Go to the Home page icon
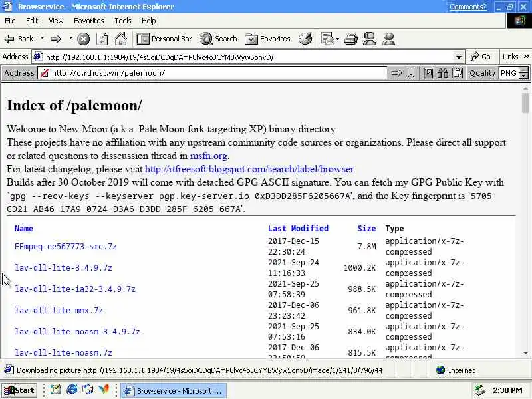Viewport: 532px width, 399px height. point(121,39)
